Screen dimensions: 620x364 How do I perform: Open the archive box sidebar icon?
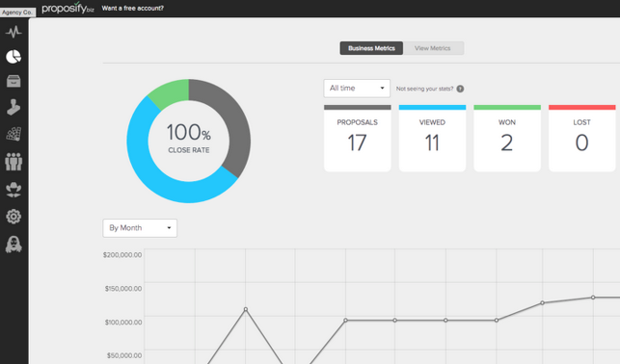(13, 81)
